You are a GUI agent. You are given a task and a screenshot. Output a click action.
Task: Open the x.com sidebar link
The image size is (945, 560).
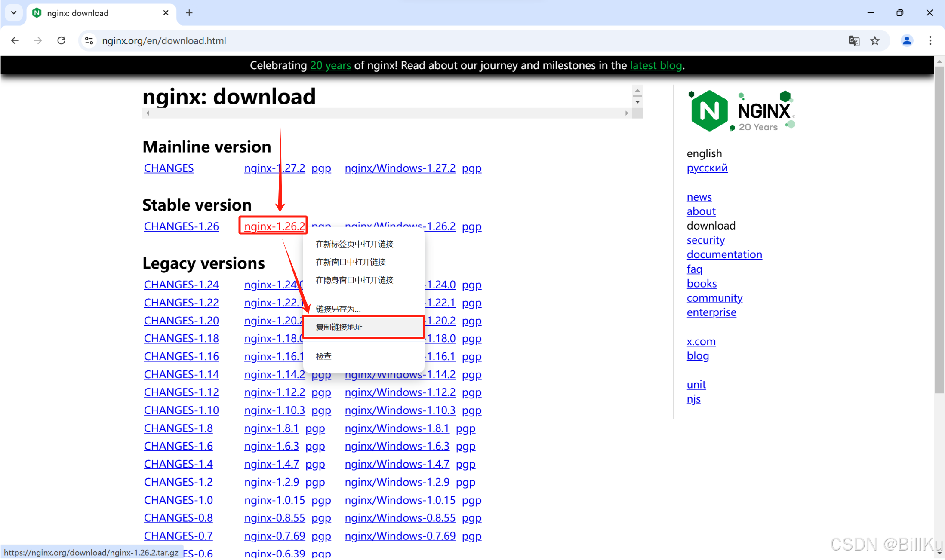(701, 341)
